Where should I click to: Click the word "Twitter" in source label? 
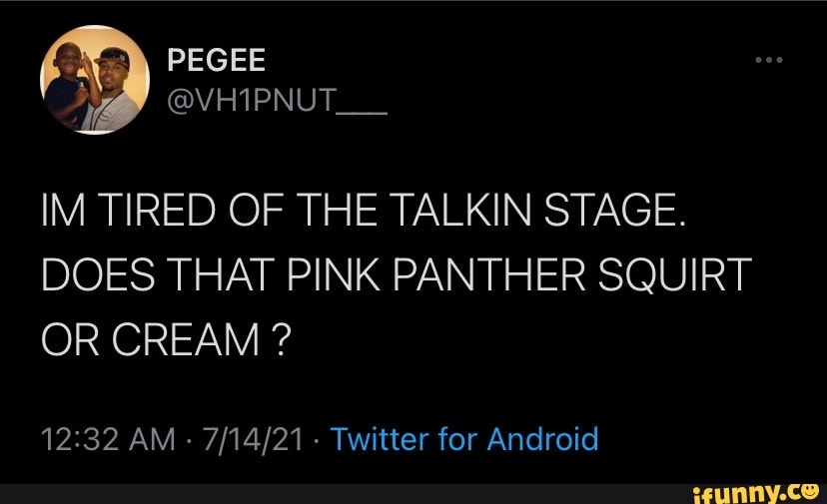coord(379,439)
